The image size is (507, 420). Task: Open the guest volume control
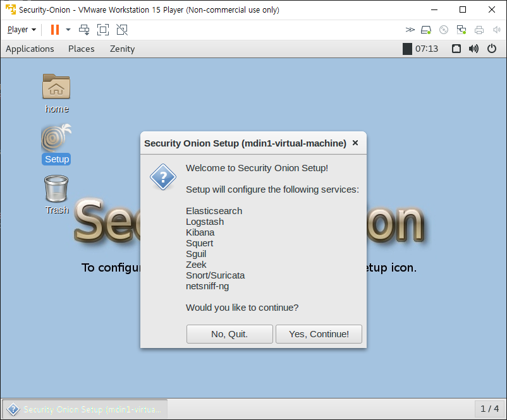[x=473, y=49]
